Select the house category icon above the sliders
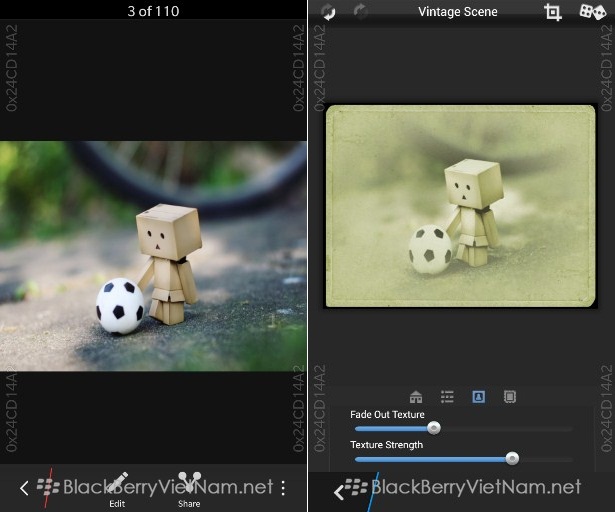This screenshot has height=512, width=615. pos(416,397)
